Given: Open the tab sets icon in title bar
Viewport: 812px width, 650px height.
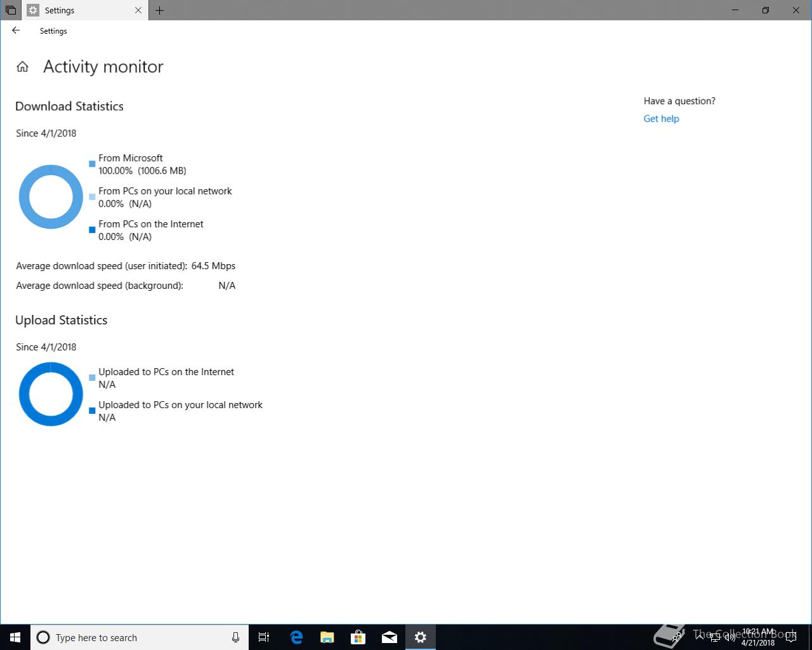Looking at the screenshot, I should [11, 10].
